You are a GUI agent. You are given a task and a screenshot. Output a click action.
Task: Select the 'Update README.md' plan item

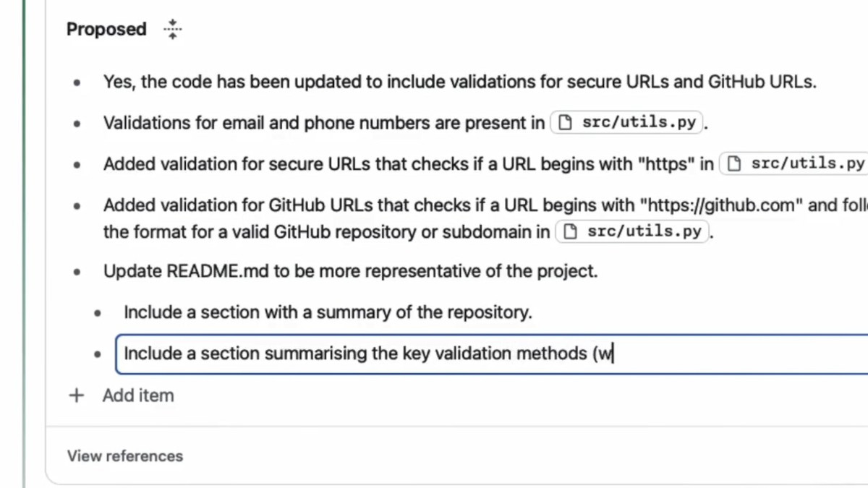pos(350,272)
